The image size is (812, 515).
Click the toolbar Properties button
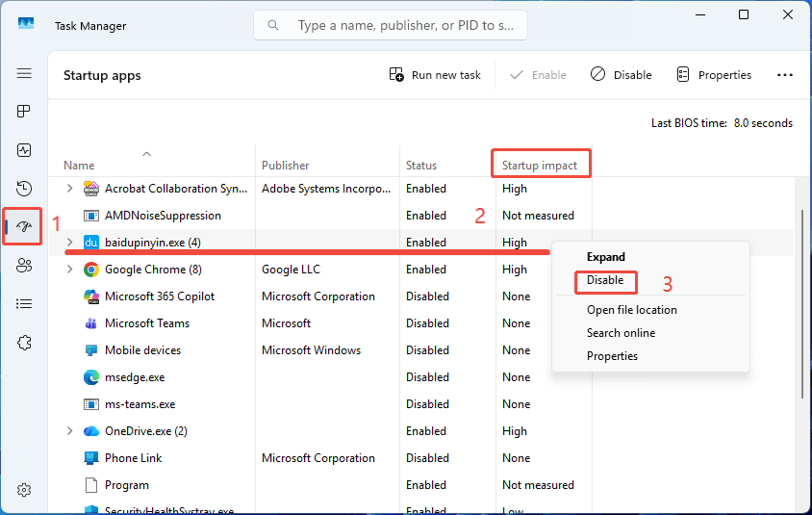pos(714,75)
